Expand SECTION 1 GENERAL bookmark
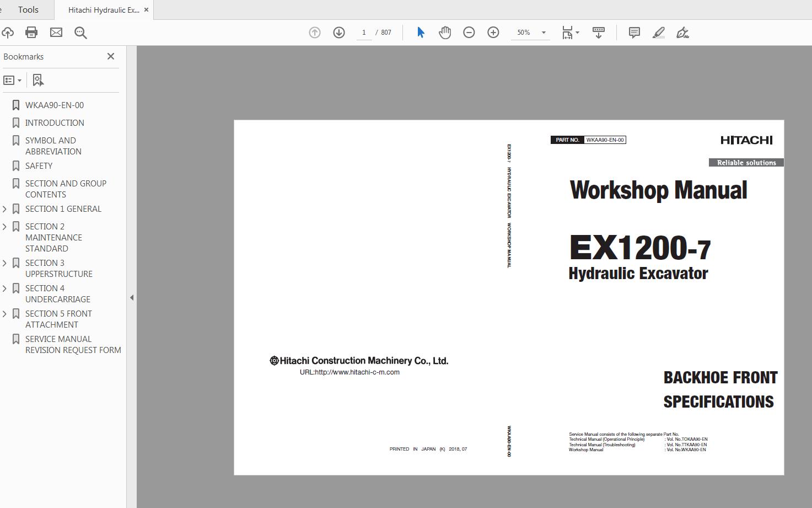The height and width of the screenshot is (508, 812). [4, 209]
